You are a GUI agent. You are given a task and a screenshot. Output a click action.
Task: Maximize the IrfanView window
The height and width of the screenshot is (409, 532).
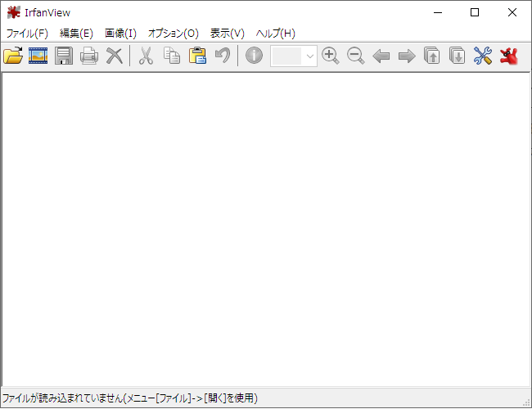tap(475, 12)
